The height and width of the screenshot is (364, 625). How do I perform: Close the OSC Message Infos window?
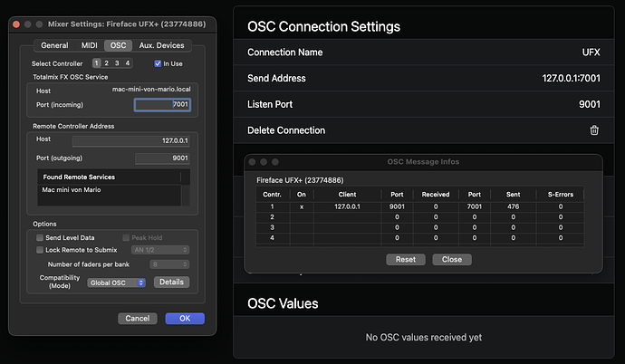(x=452, y=259)
